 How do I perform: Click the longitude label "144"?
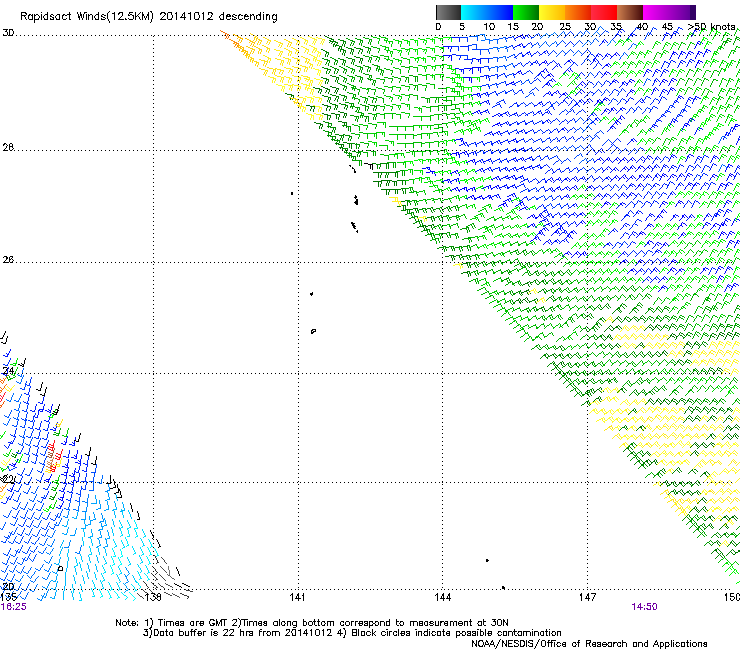443,597
